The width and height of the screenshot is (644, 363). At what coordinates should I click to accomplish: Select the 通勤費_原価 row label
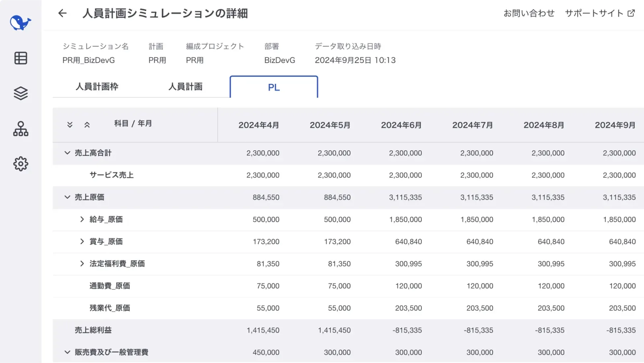click(110, 286)
